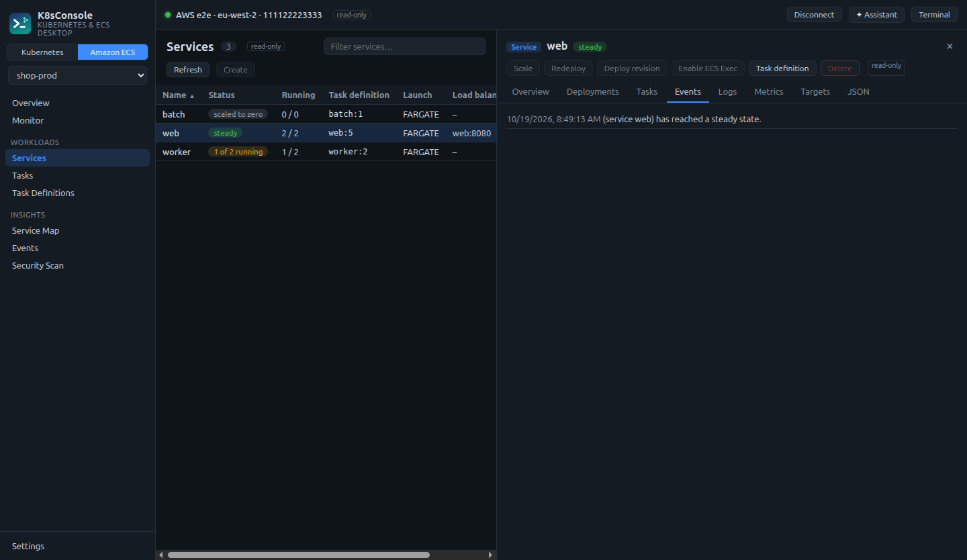The image size is (967, 560).
Task: Open the Assistant panel
Action: 876,15
